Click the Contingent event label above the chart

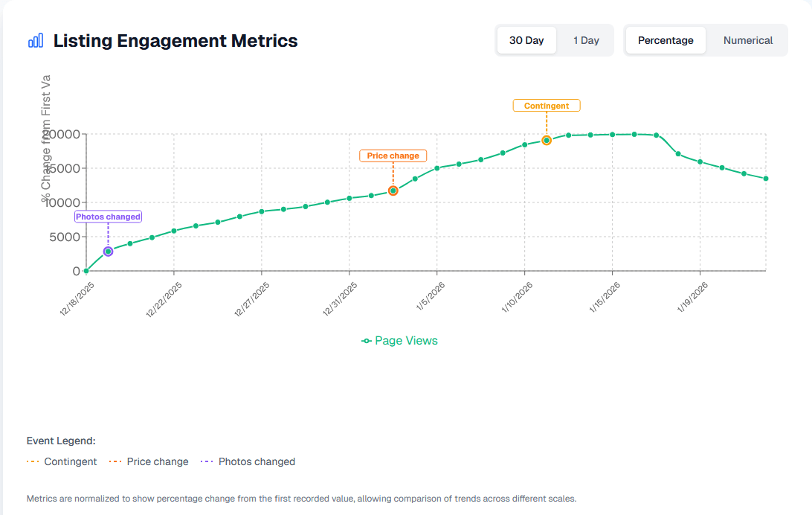pyautogui.click(x=547, y=105)
